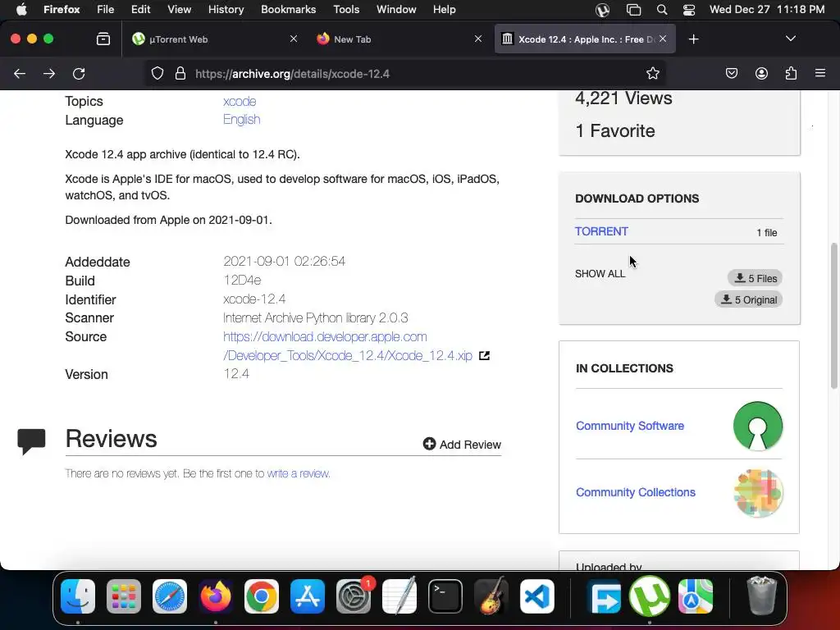Switch to the New Tab tab
Image resolution: width=840 pixels, height=630 pixels.
[399, 39]
